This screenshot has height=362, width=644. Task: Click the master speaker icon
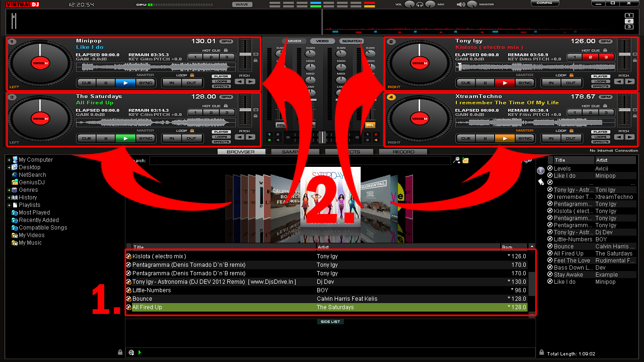(461, 4)
